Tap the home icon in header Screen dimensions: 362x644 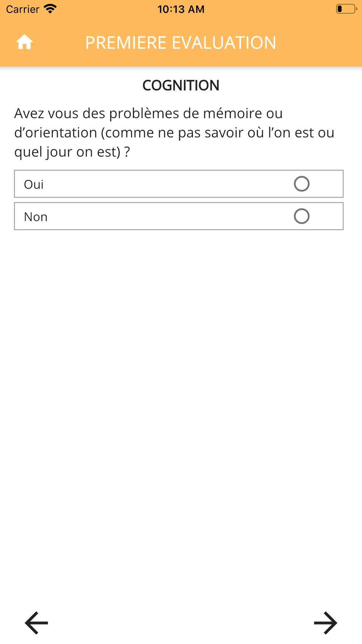pyautogui.click(x=25, y=42)
